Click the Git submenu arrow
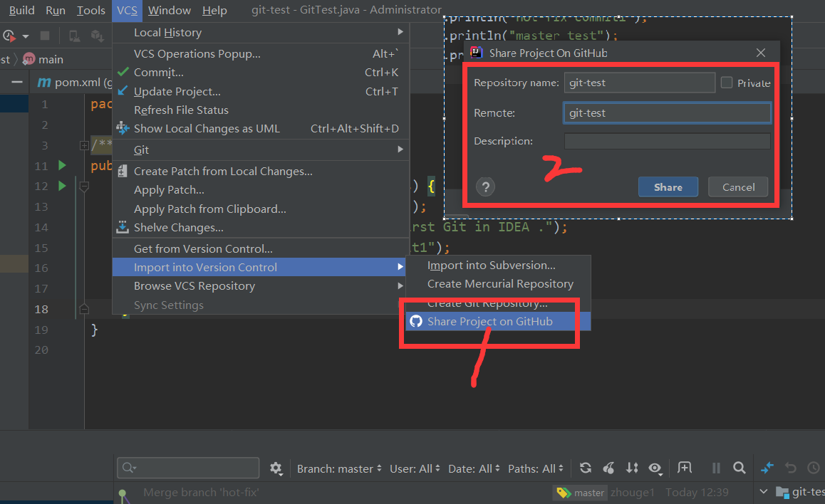Image resolution: width=825 pixels, height=504 pixels. pyautogui.click(x=400, y=149)
